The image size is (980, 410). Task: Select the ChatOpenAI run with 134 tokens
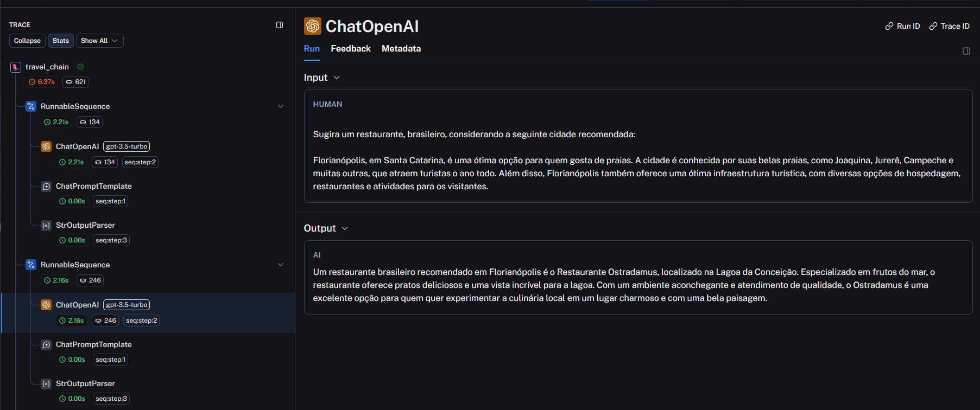[77, 146]
